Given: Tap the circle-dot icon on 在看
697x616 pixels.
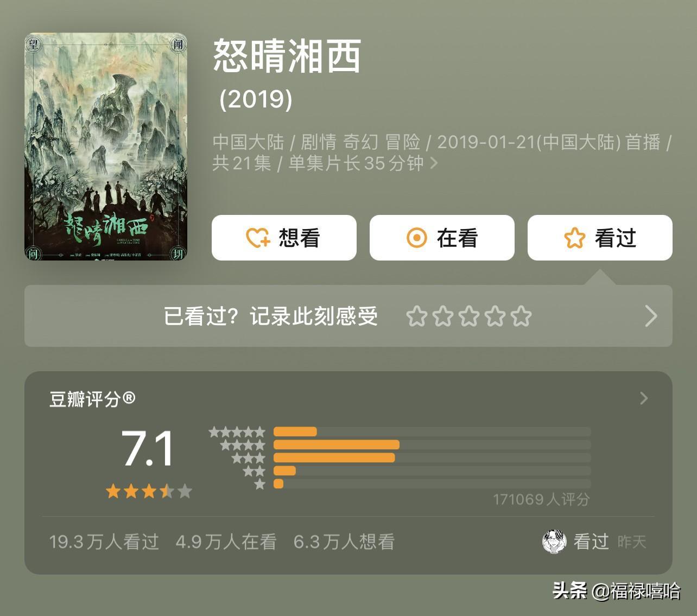Looking at the screenshot, I should 417,238.
